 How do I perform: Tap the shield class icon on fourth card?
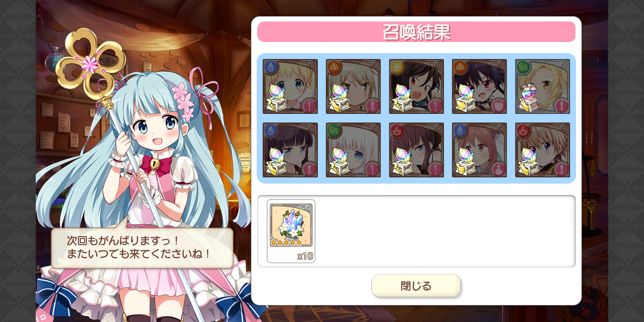pyautogui.click(x=499, y=106)
